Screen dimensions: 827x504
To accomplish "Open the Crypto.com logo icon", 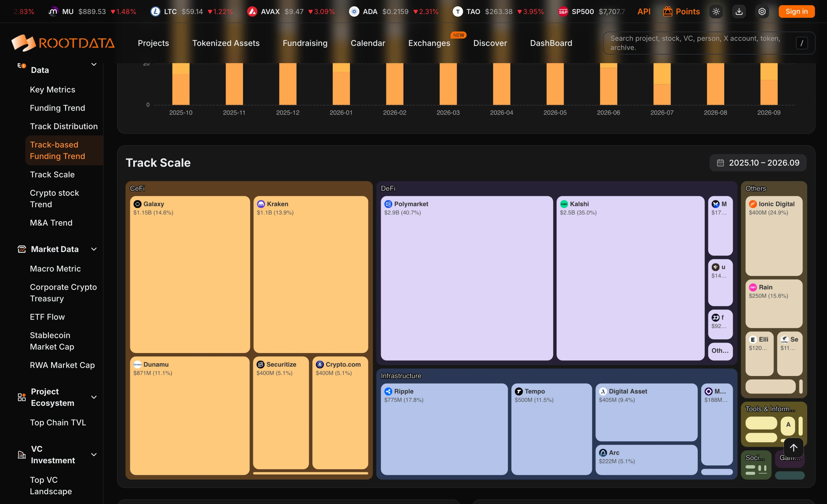I will coord(320,365).
